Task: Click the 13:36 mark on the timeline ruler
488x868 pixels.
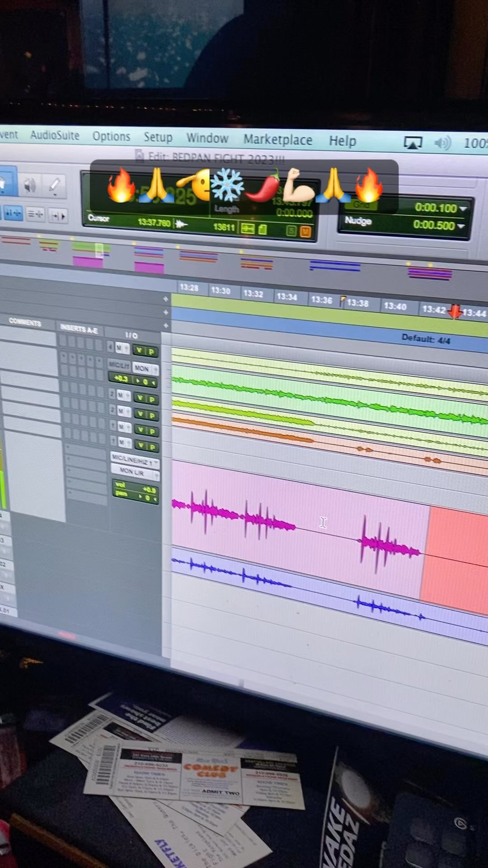Action: tap(321, 300)
